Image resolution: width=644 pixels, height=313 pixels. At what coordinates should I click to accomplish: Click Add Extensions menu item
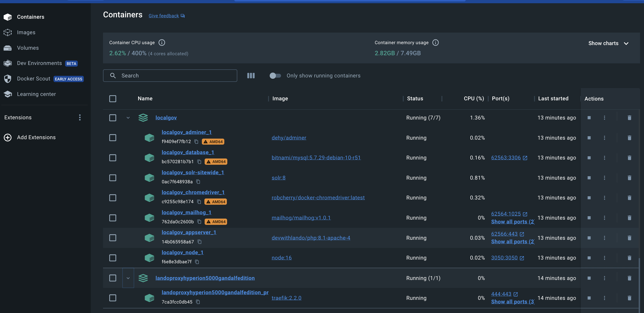coord(36,137)
